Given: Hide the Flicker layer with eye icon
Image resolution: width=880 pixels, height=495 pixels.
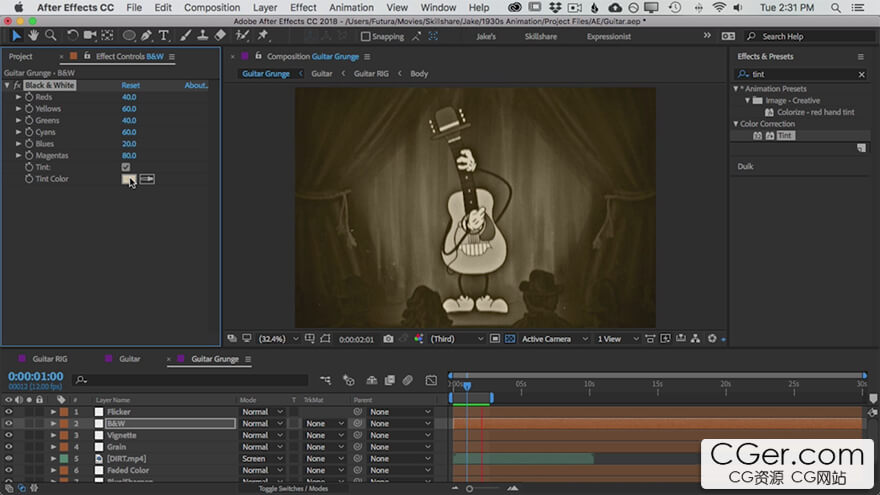Looking at the screenshot, I should point(8,412).
